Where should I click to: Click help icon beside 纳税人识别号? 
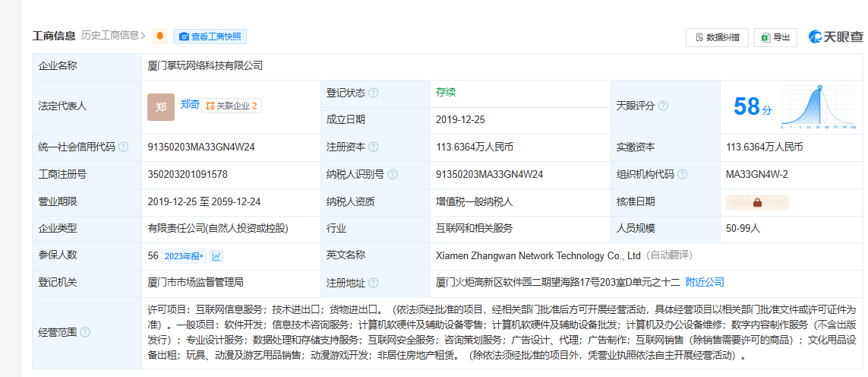(x=393, y=175)
